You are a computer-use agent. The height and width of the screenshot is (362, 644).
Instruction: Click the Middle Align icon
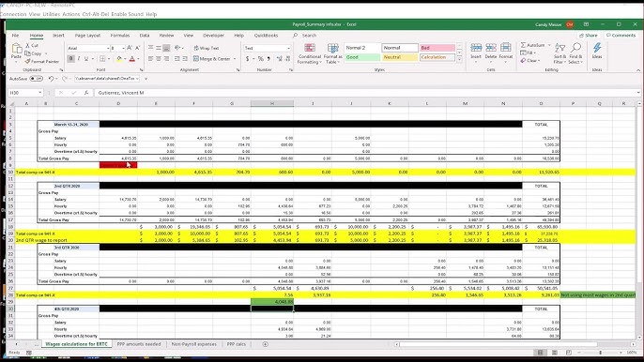point(159,48)
